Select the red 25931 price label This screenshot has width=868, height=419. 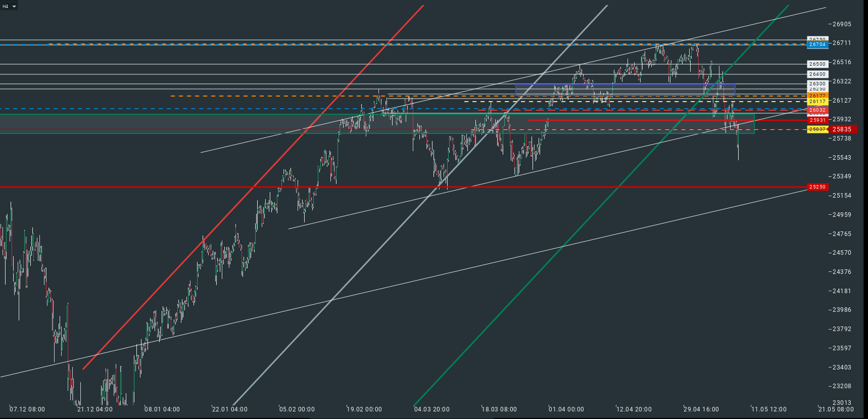tap(817, 120)
